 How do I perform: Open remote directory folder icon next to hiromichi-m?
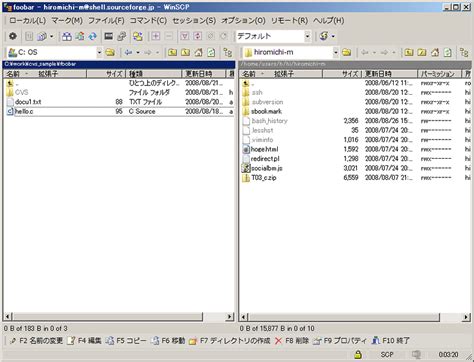(x=347, y=52)
